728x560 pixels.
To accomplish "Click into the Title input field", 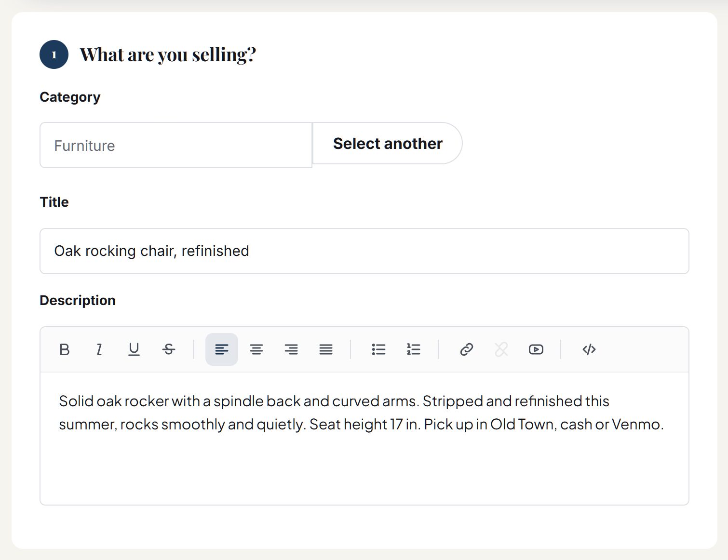I will pos(364,251).
